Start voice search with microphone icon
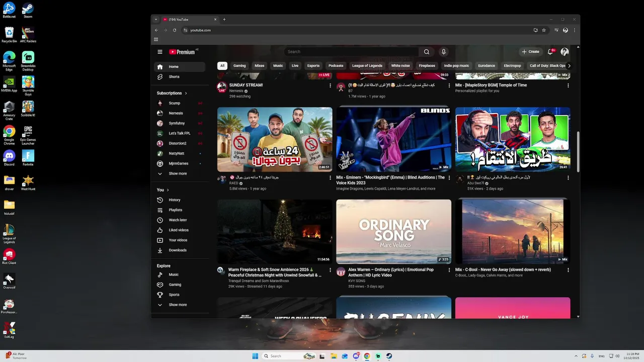Image resolution: width=644 pixels, height=362 pixels. (444, 52)
